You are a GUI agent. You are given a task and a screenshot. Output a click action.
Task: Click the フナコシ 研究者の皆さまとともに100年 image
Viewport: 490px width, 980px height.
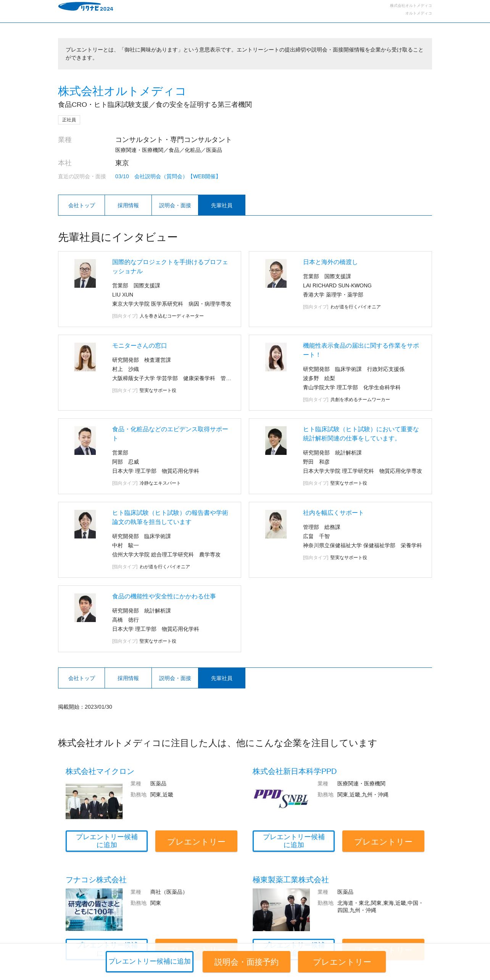pos(94,910)
